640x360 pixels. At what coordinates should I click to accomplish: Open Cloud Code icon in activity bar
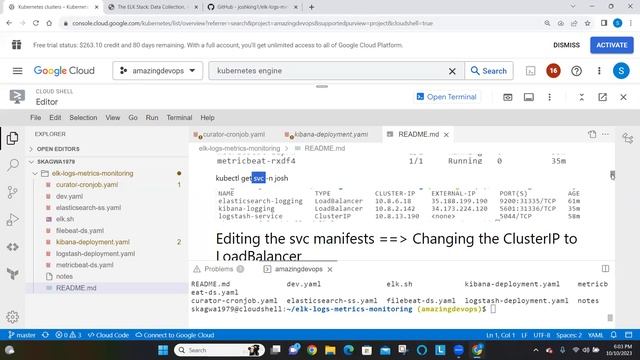(13, 247)
